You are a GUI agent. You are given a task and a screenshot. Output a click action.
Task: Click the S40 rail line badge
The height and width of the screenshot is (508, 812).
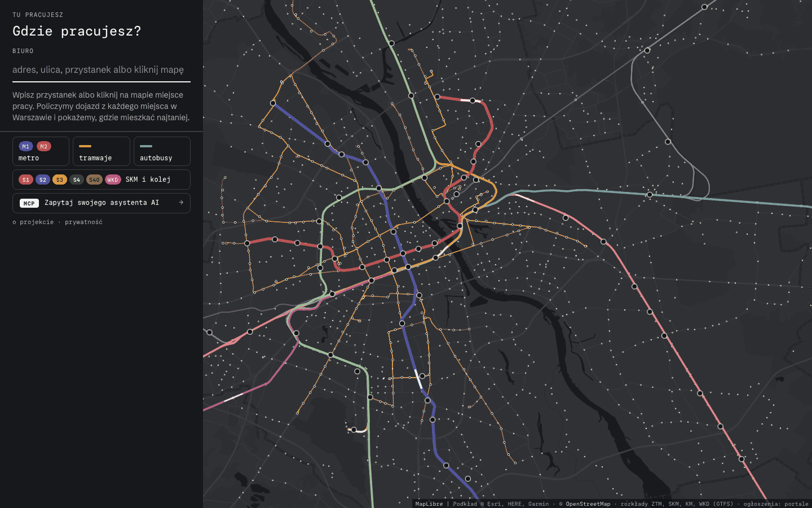[94, 179]
